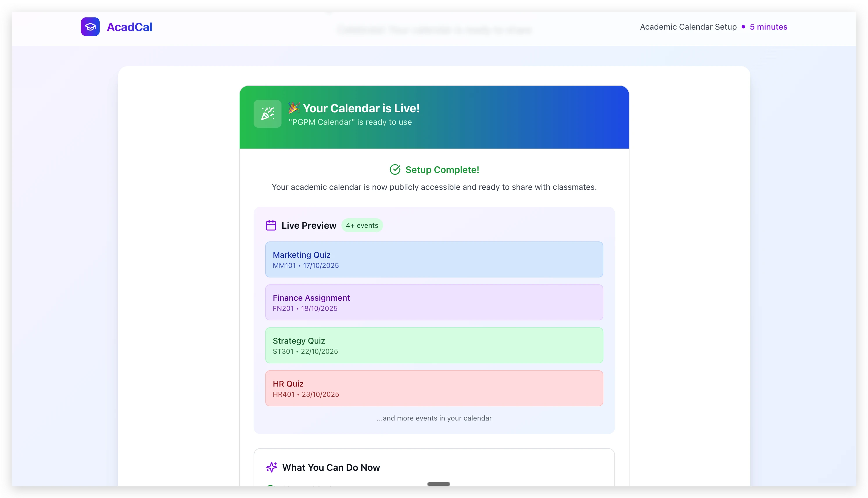The height and width of the screenshot is (498, 868).
Task: Open the Strategy Quiz event
Action: click(x=434, y=345)
